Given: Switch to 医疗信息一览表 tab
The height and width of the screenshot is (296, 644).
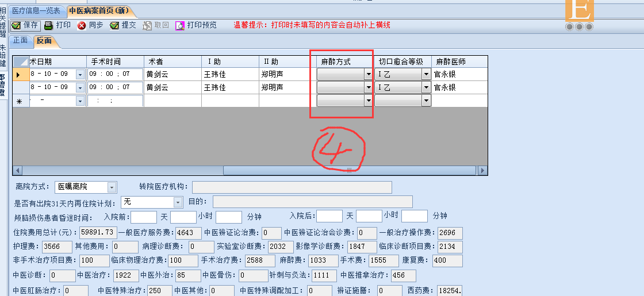Looking at the screenshot, I should [x=36, y=11].
